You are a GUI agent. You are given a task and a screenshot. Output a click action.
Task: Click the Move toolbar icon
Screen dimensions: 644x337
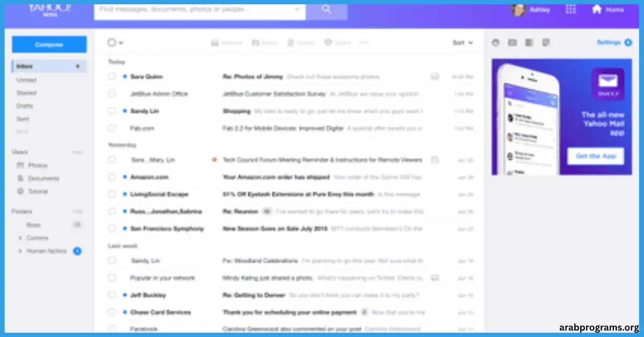(x=255, y=42)
